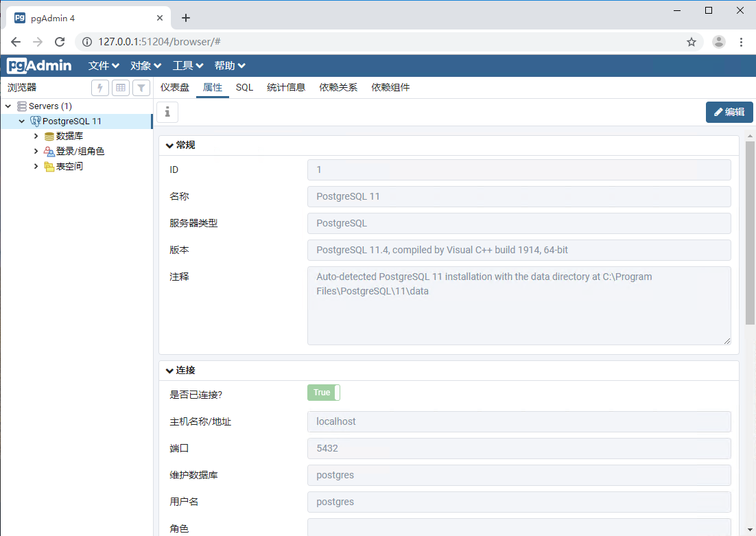Bookmark this page with star icon
756x536 pixels.
(x=692, y=42)
